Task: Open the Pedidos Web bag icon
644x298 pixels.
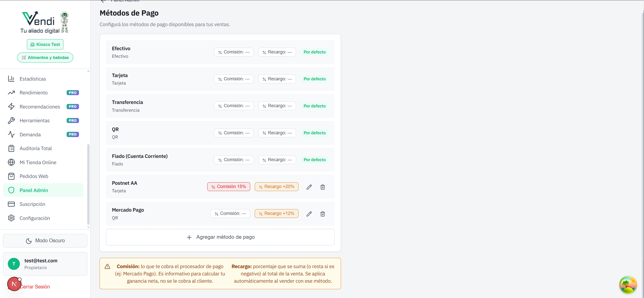Action: [11, 176]
